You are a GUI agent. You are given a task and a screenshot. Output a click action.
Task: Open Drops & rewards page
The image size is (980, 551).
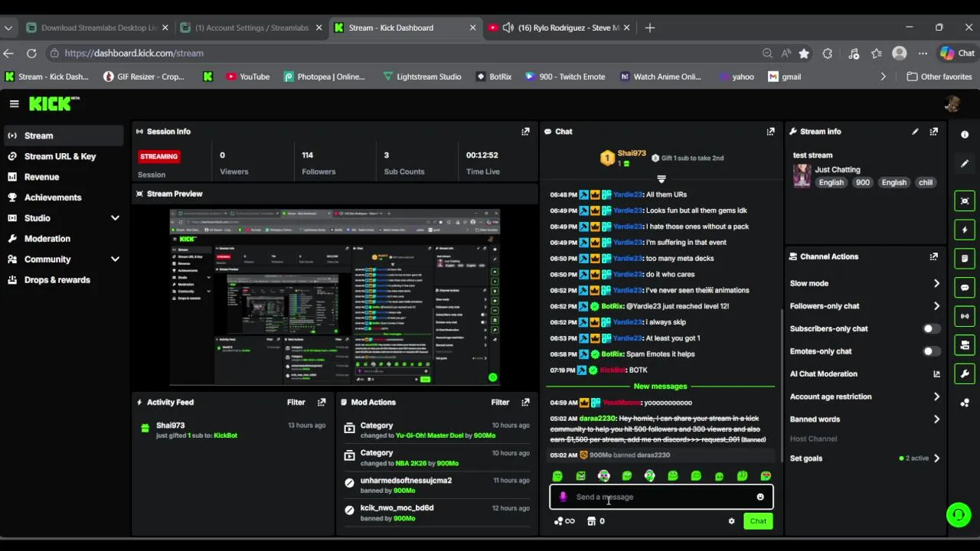[63, 280]
